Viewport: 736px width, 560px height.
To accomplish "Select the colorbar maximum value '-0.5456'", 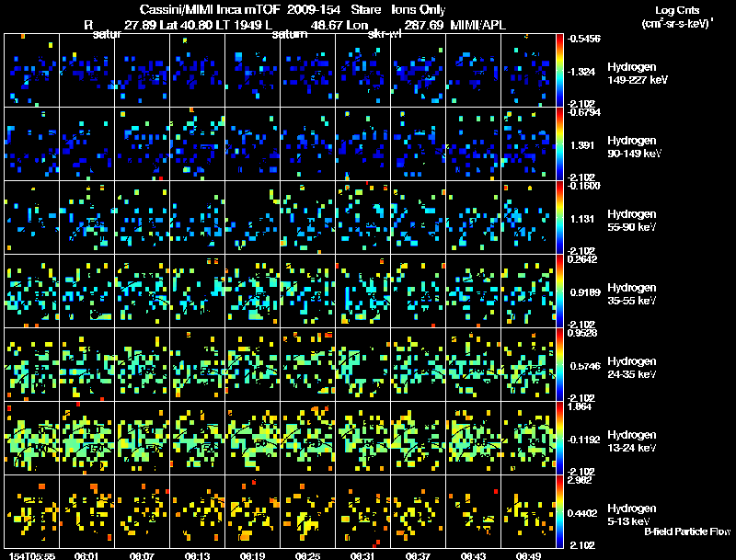I will point(584,39).
